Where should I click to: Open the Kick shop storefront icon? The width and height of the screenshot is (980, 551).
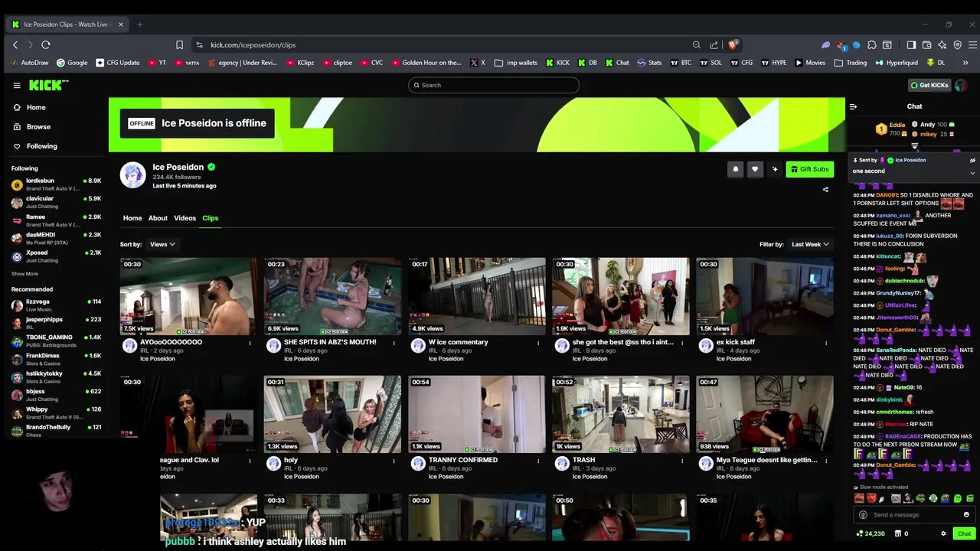pos(897,533)
